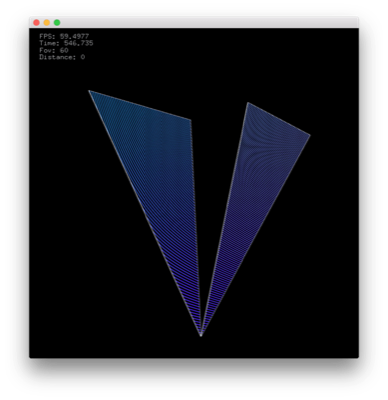This screenshot has width=388, height=400.
Task: Click the Distance: 0 readout
Action: [x=62, y=57]
